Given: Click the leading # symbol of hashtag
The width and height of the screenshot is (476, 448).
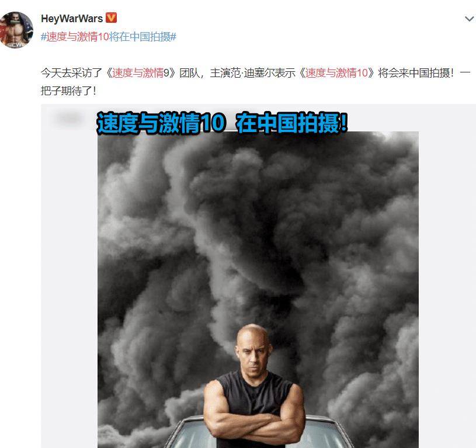Looking at the screenshot, I should [43, 37].
